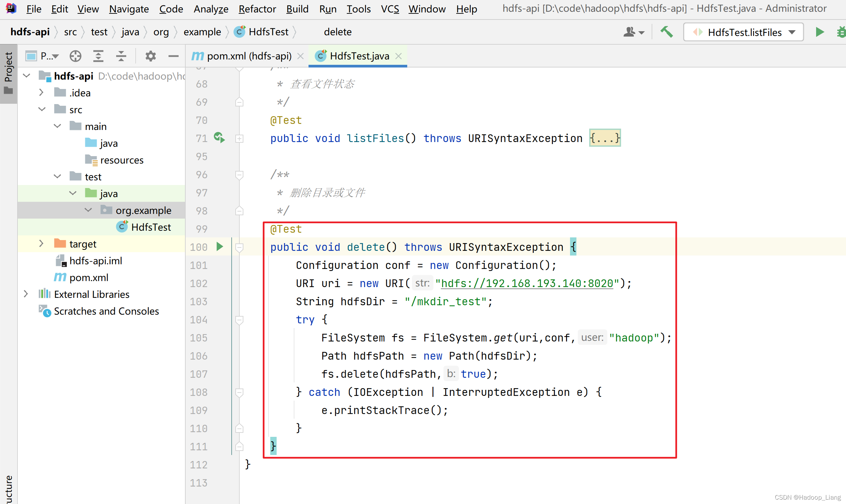The width and height of the screenshot is (846, 504).
Task: Click the java breadcrumb in navigation bar
Action: pos(130,32)
